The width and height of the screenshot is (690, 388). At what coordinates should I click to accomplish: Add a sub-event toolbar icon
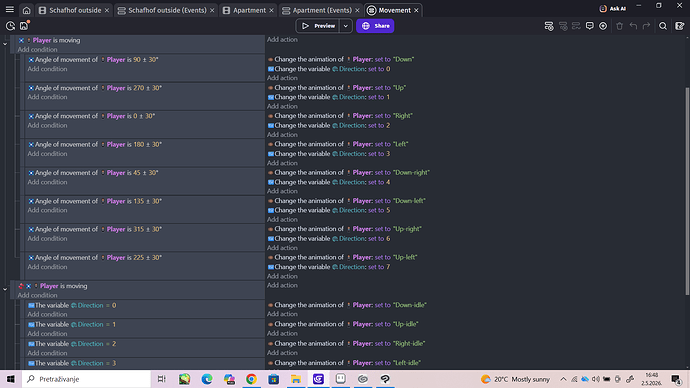tap(563, 26)
